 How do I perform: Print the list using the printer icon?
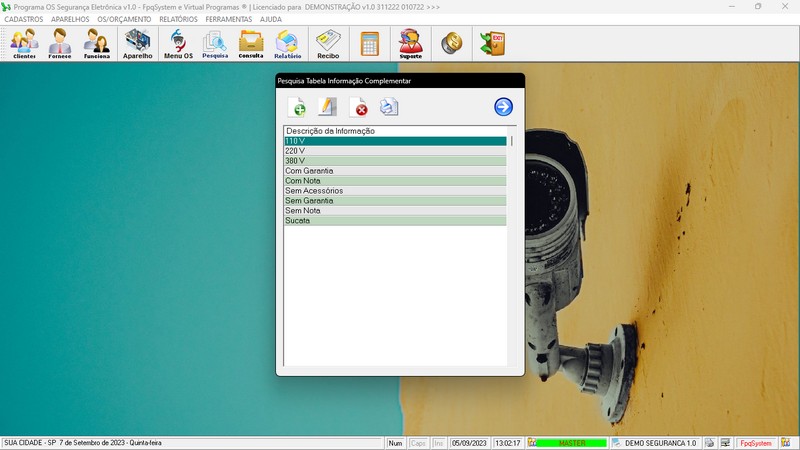[x=389, y=108]
